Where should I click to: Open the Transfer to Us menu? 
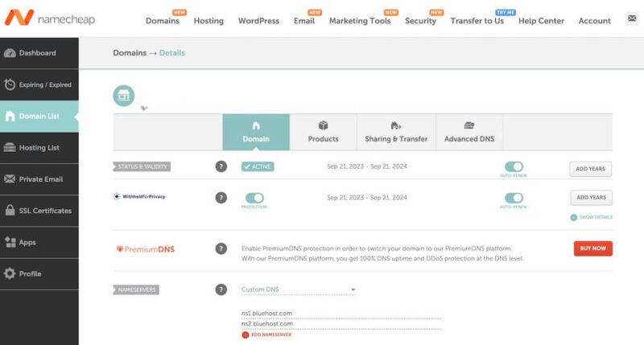pos(477,21)
